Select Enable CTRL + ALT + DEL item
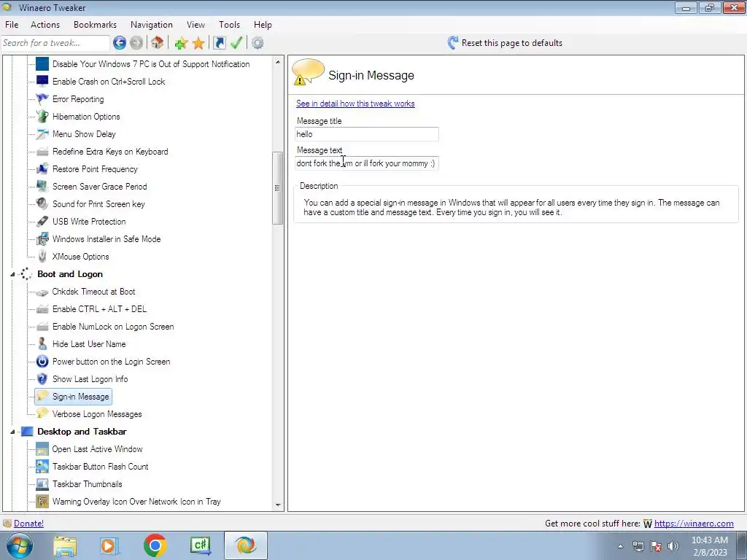 [x=99, y=309]
